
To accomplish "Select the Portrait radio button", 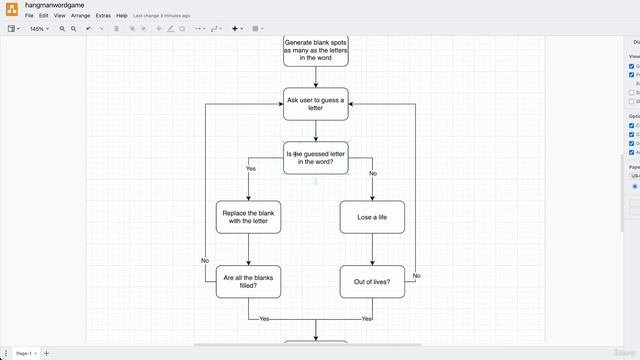I will tap(635, 187).
